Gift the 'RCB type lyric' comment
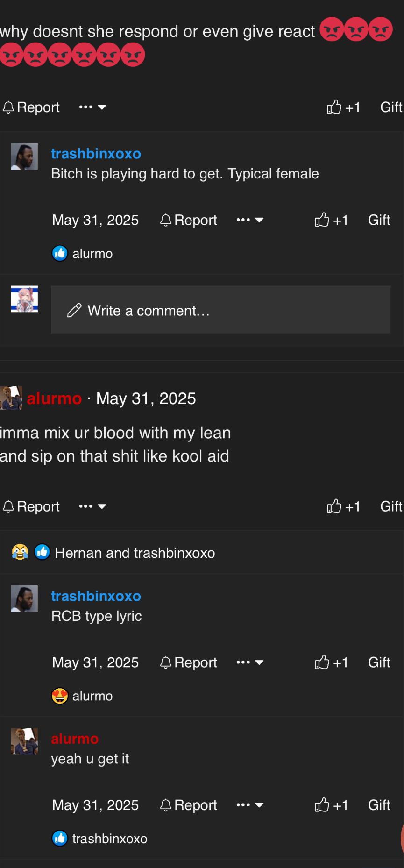This screenshot has width=404, height=868. coord(379,662)
